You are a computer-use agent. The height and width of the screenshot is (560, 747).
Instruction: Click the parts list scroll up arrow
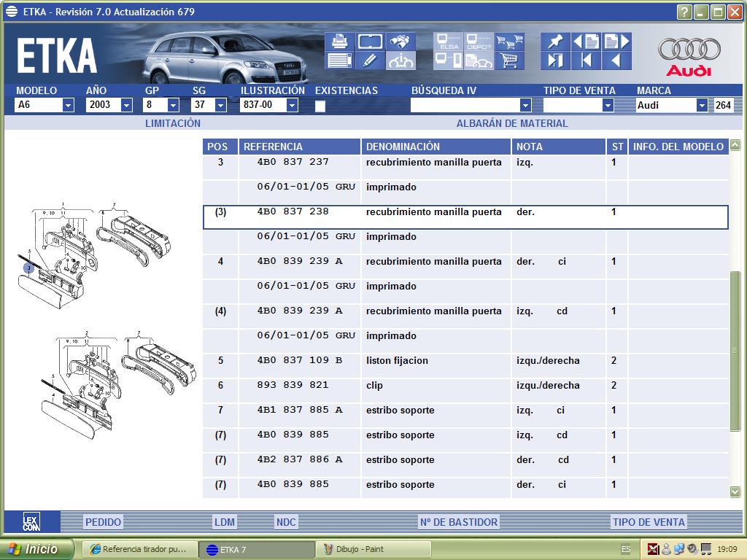[735, 145]
